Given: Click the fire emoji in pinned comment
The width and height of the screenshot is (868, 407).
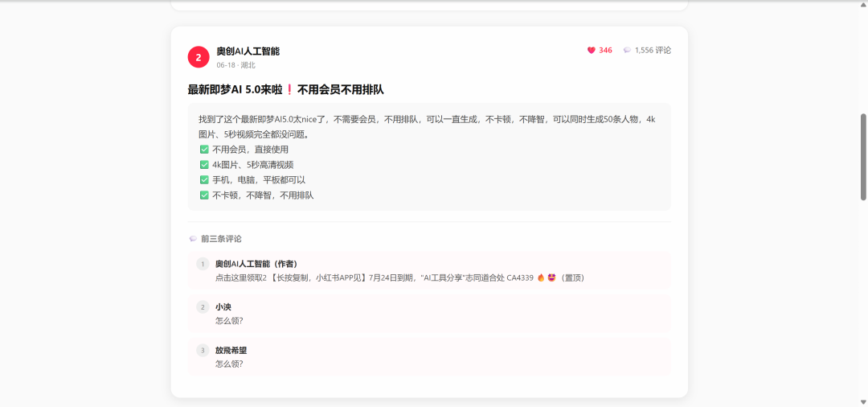Looking at the screenshot, I should tap(541, 278).
